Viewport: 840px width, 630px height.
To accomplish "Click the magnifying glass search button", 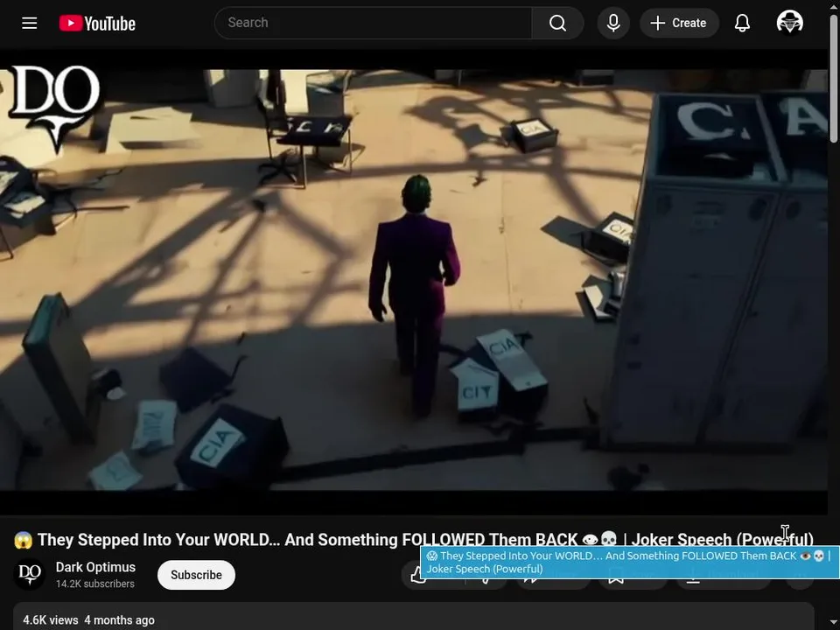I will (557, 23).
